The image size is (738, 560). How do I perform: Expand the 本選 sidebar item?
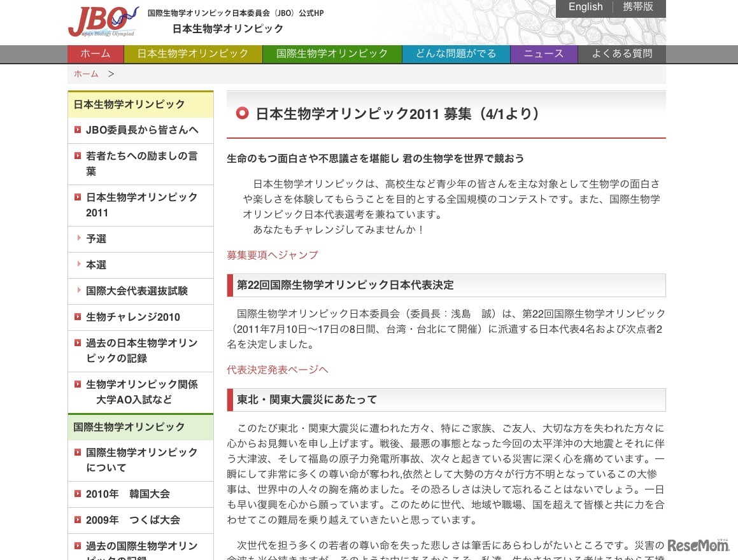pos(96,265)
